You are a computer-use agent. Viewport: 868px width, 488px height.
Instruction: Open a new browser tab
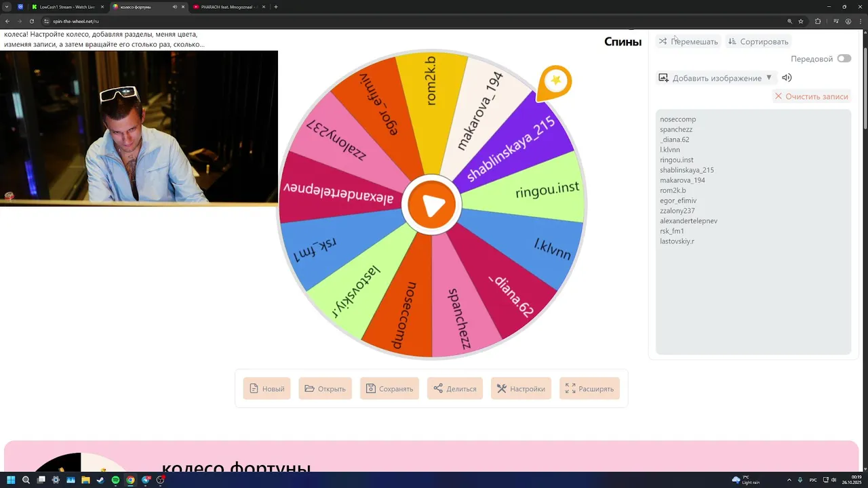pos(275,7)
